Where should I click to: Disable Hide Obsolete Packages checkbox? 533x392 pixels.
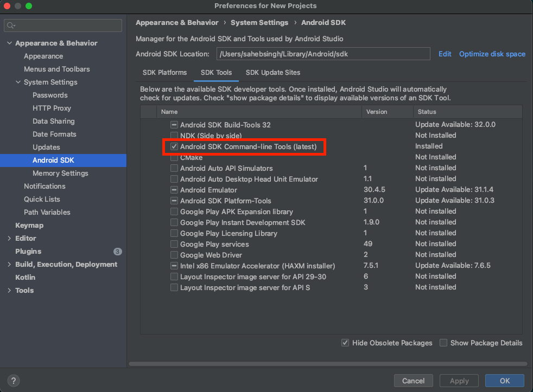[x=345, y=343]
